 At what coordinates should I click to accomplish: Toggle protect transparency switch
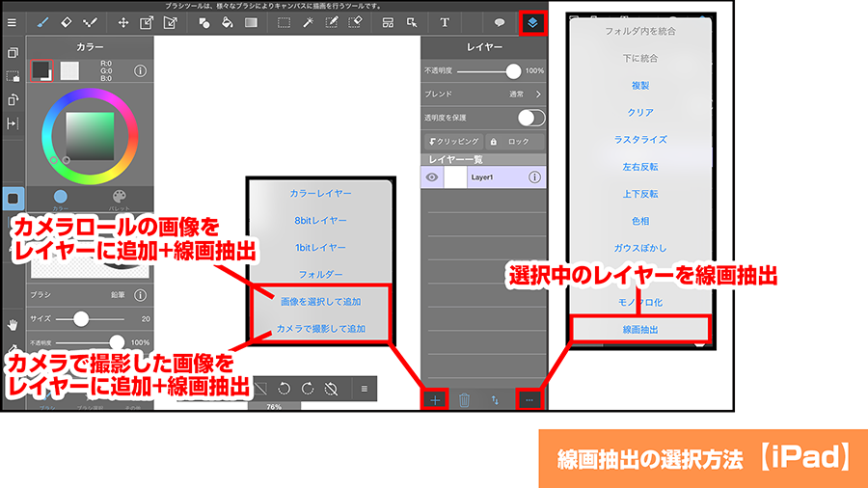click(531, 118)
